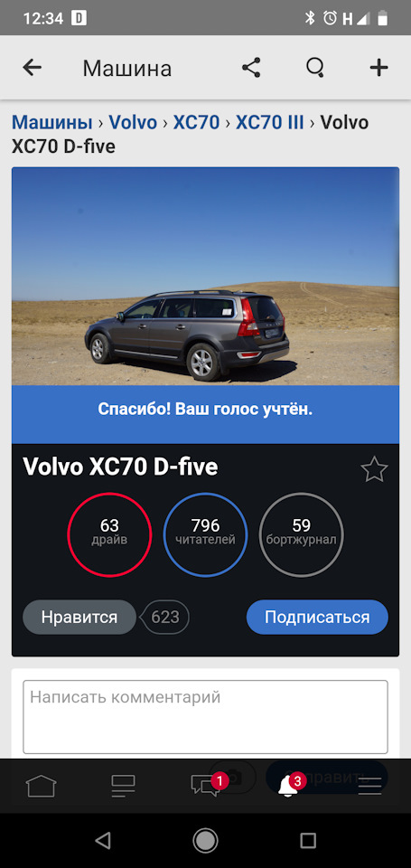Open the share icon
Viewport: 411px width, 868px height.
pos(251,68)
